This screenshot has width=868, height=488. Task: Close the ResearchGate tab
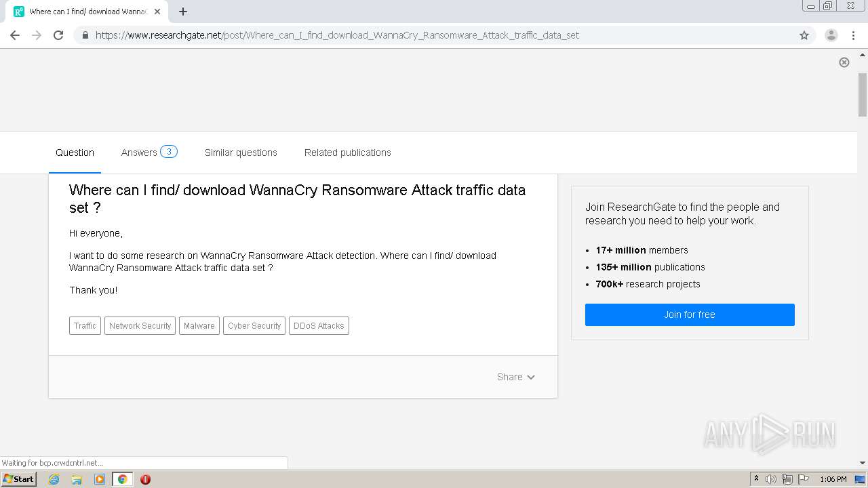pos(157,12)
